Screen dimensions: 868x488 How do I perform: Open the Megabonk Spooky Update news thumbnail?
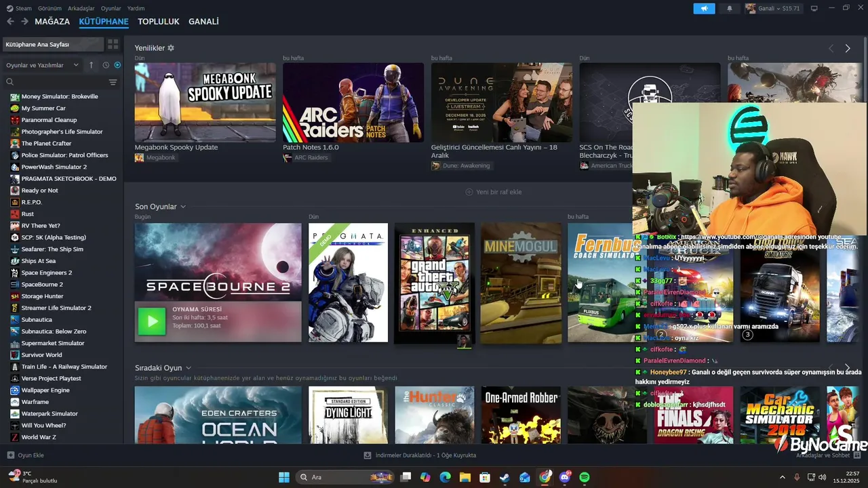click(x=205, y=102)
